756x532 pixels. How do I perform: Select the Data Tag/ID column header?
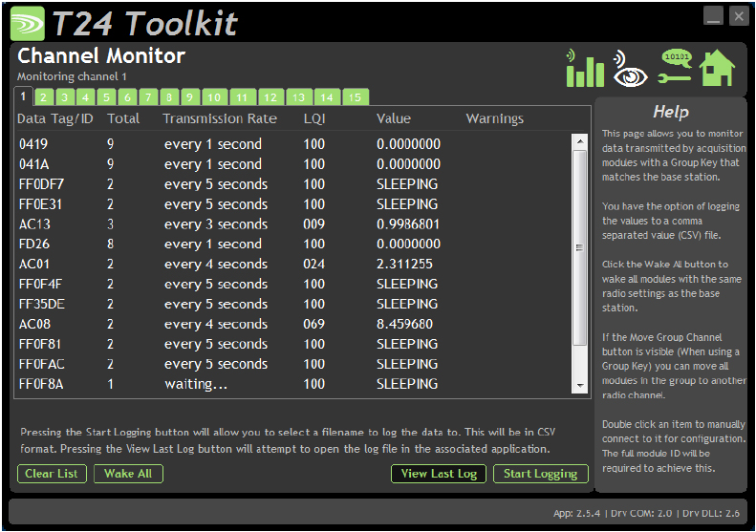pos(55,119)
